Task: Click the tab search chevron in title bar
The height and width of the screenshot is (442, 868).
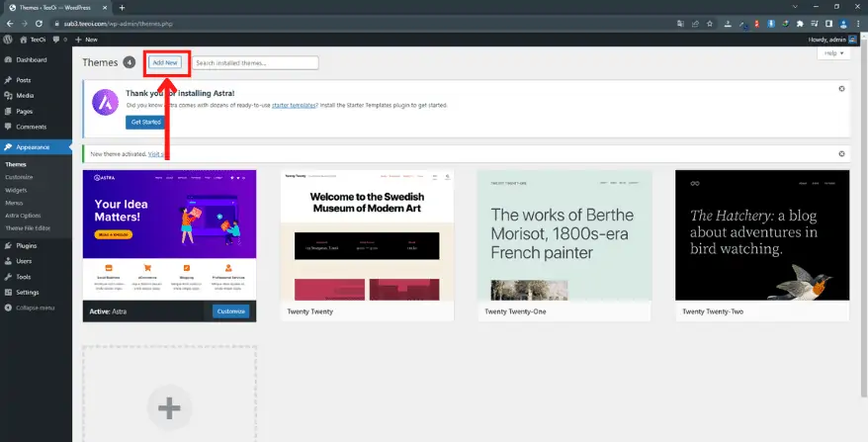Action: (x=795, y=7)
